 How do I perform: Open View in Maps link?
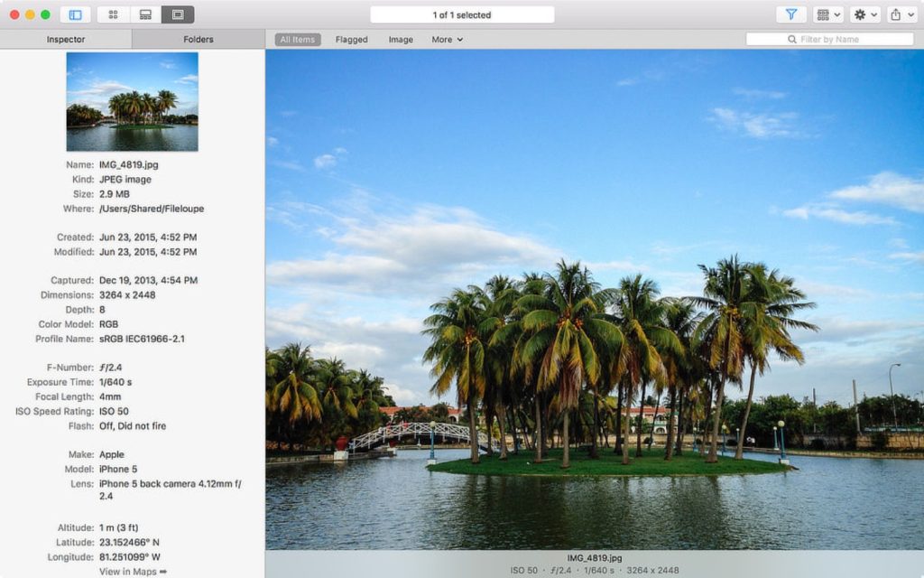[133, 572]
